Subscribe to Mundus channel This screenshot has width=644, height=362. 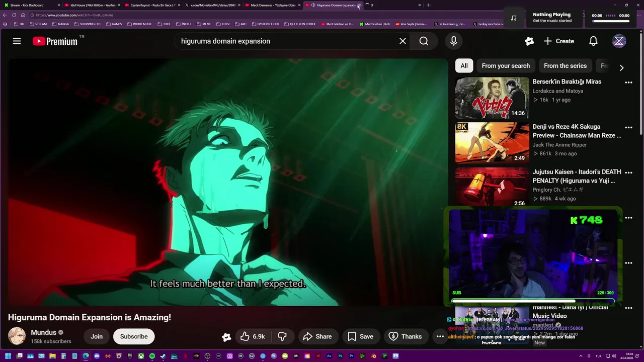pos(134,336)
